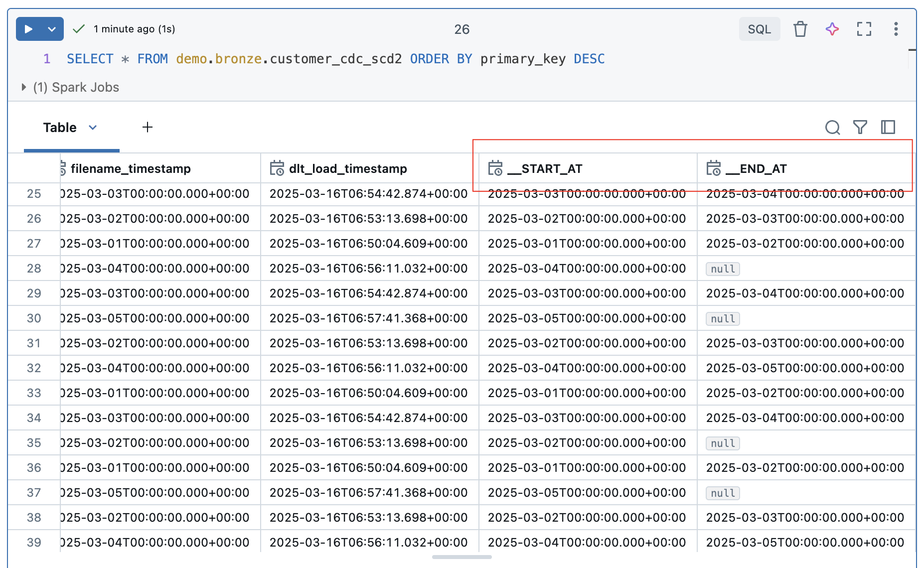The image size is (924, 568).
Task: Open the Table tab dropdown chevron
Action: (x=93, y=128)
